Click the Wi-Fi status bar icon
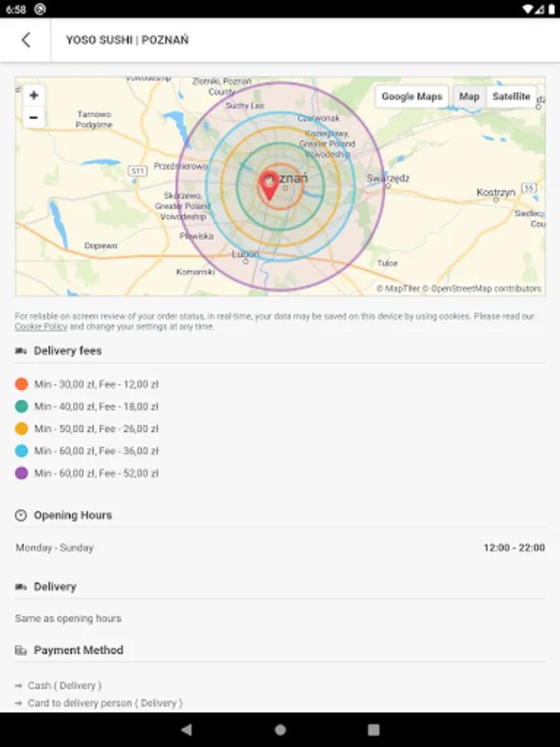 coord(527,9)
